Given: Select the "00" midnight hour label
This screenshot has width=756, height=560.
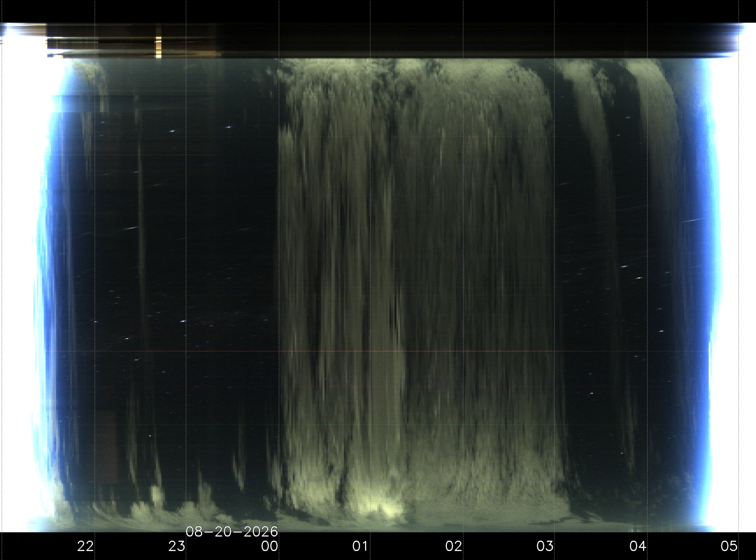Looking at the screenshot, I should click(x=269, y=546).
